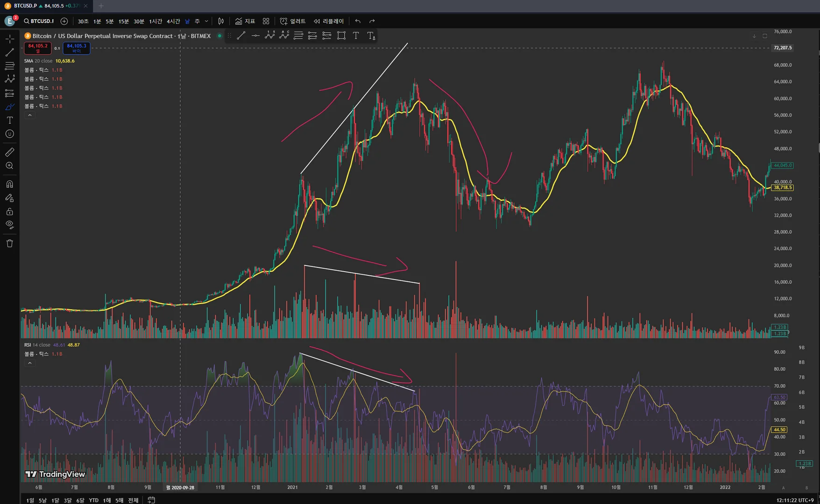The image size is (820, 504).
Task: Toggle hide all drawings eye icon
Action: coord(9,225)
